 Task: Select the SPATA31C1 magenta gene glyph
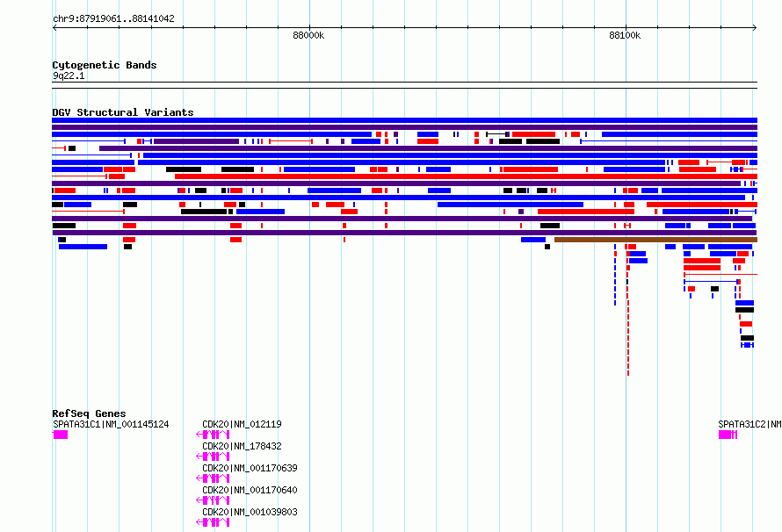(61, 435)
